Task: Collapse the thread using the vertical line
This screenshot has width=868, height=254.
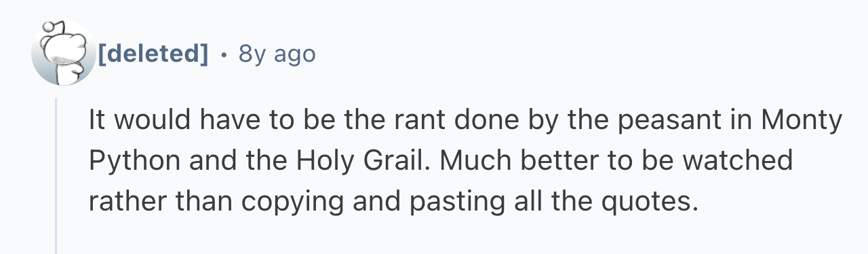Action: [56, 175]
